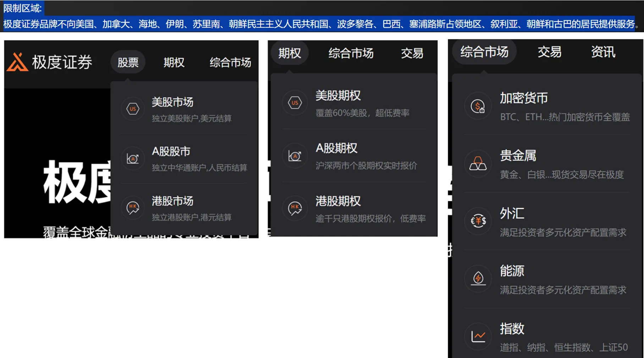This screenshot has height=358, width=644.
Task: Open the 期权 menu in left navbar
Action: 174,62
